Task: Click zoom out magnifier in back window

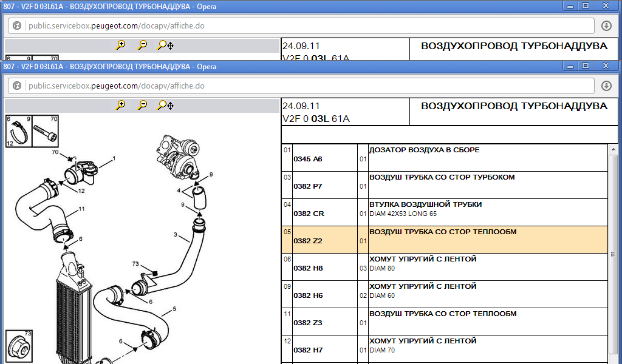Action: click(x=142, y=45)
